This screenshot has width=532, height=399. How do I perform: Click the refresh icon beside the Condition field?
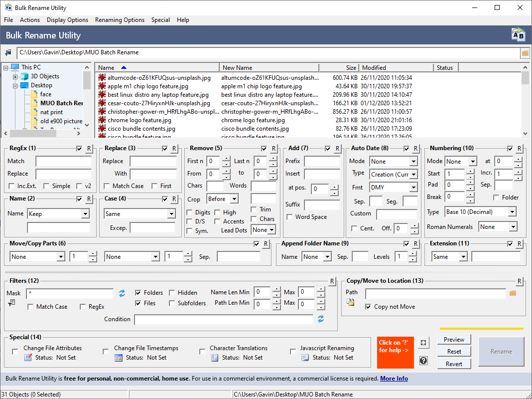click(x=321, y=319)
